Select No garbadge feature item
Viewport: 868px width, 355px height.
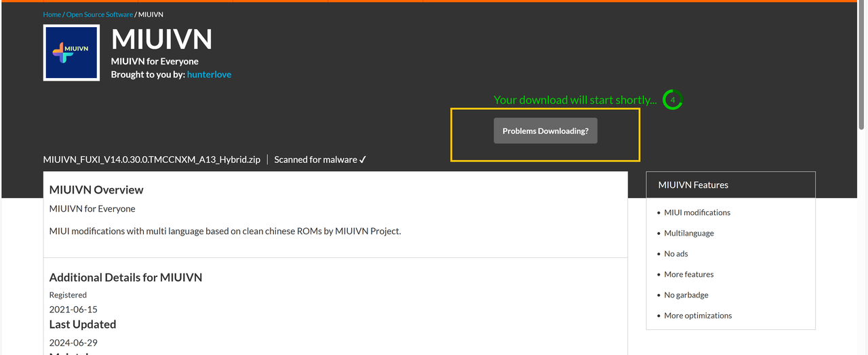pyautogui.click(x=686, y=295)
